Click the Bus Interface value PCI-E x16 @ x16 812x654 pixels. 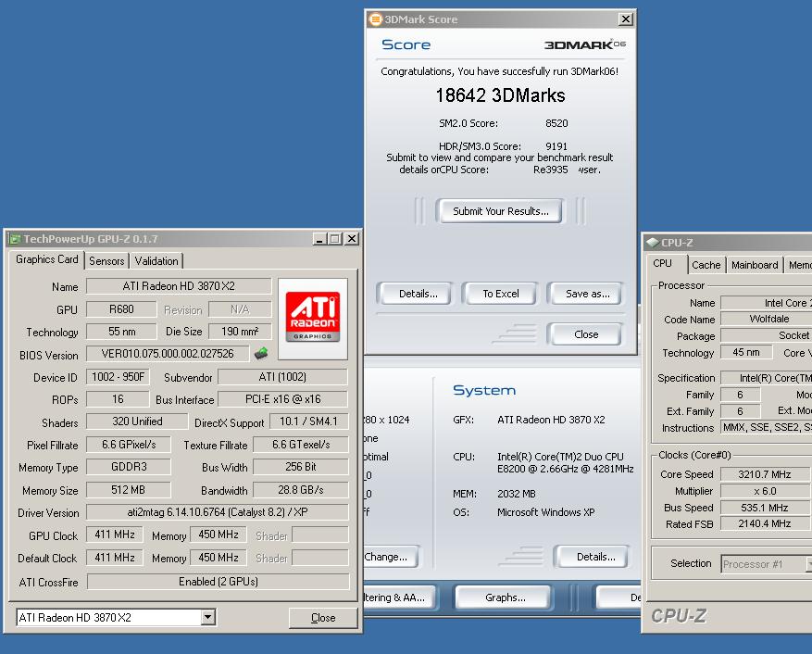(x=282, y=399)
